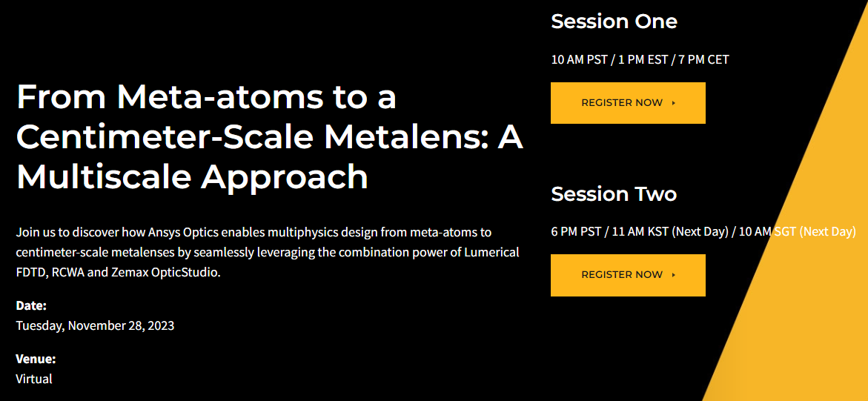
Task: Click the Tuesday, November 28, 2023 text
Action: [95, 325]
